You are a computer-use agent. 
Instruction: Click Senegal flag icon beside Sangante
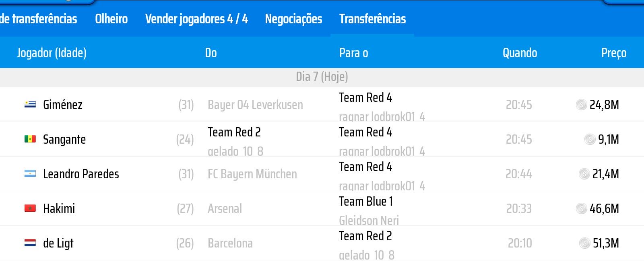[30, 139]
